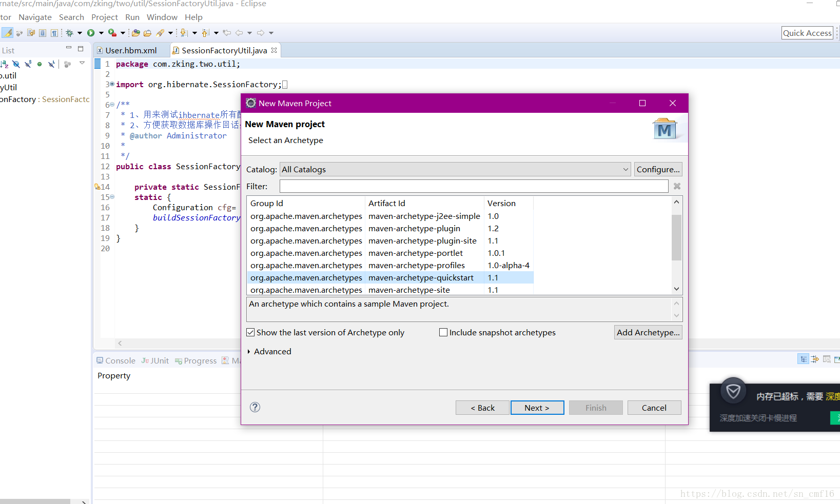
Task: Open the Navigate menu
Action: click(35, 17)
